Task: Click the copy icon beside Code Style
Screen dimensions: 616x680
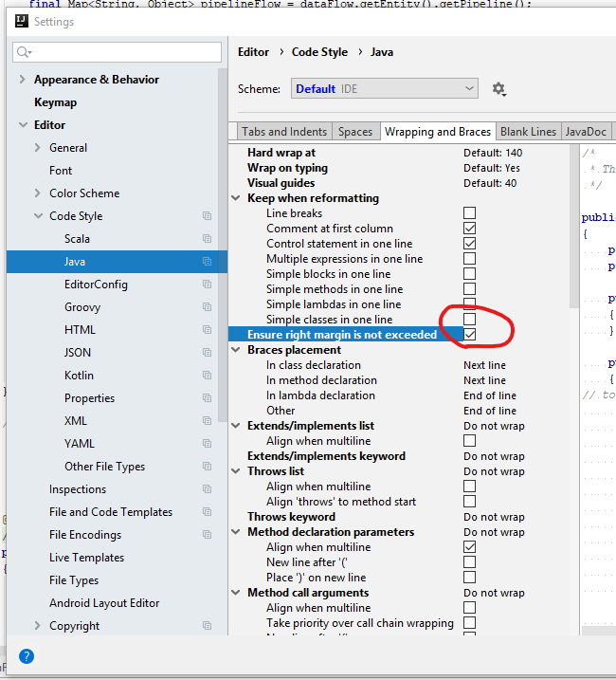Action: pyautogui.click(x=208, y=216)
